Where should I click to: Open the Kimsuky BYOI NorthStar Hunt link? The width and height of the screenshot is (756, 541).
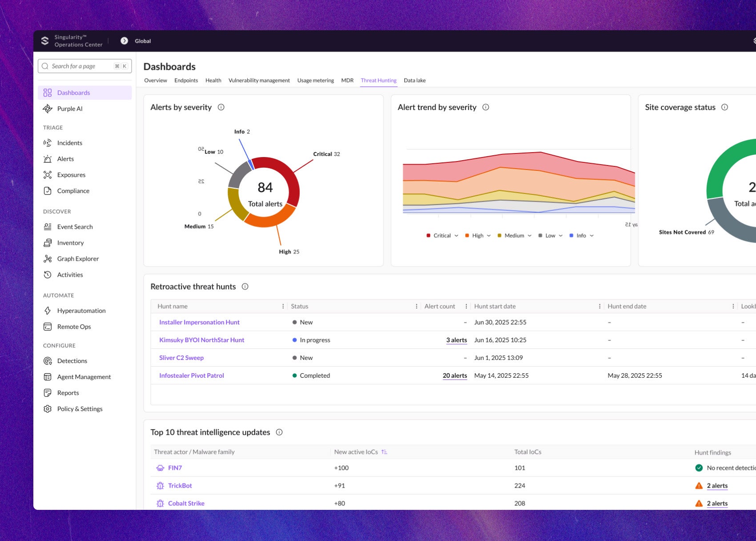tap(201, 340)
